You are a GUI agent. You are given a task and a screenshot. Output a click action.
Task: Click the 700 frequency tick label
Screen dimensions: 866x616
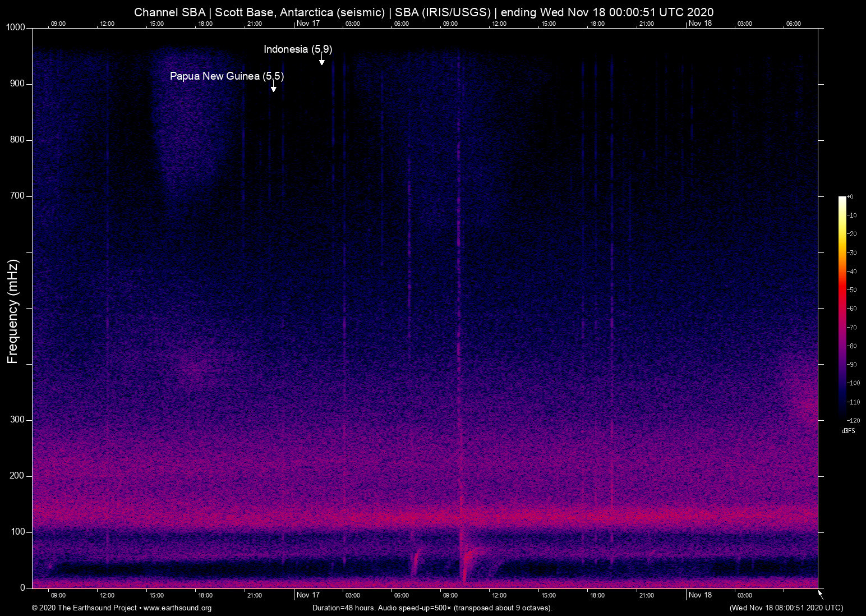coord(17,196)
